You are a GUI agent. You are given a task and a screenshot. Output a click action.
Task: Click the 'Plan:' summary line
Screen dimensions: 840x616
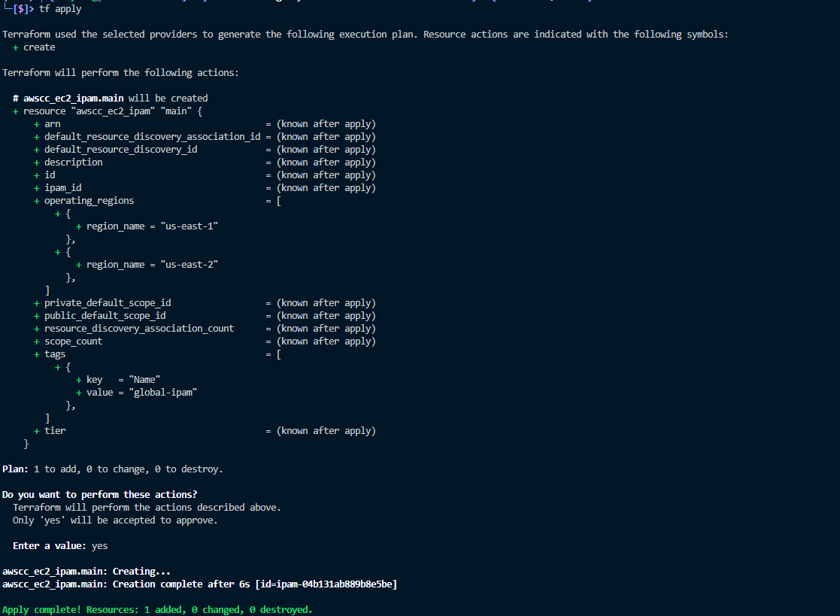[x=113, y=469]
